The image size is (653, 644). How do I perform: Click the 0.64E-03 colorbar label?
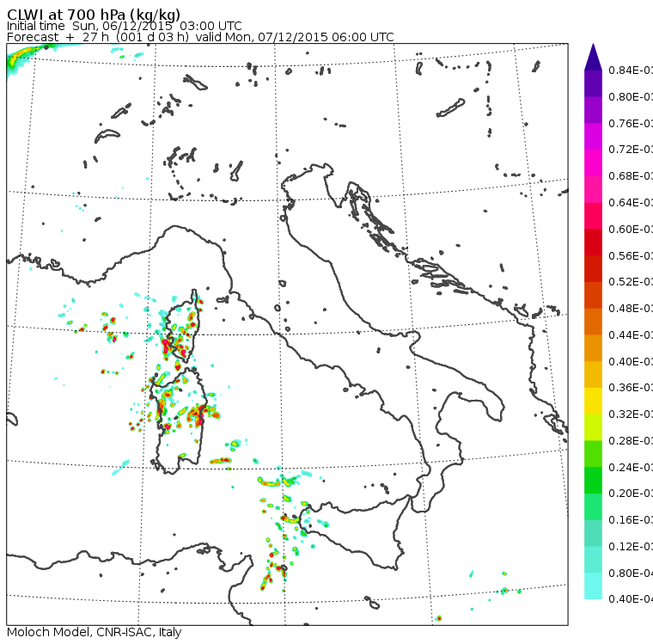click(631, 203)
